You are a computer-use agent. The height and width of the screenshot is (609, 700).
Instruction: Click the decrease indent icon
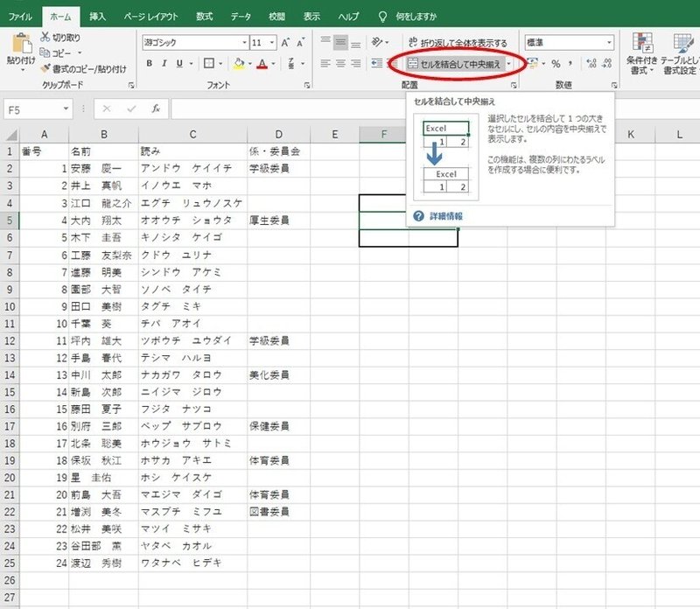click(377, 63)
